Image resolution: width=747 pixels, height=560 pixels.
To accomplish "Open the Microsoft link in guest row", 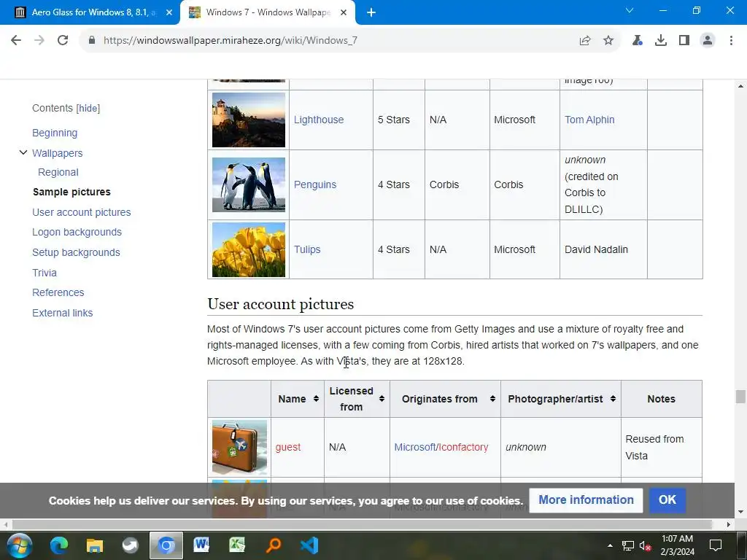I will coord(415,447).
